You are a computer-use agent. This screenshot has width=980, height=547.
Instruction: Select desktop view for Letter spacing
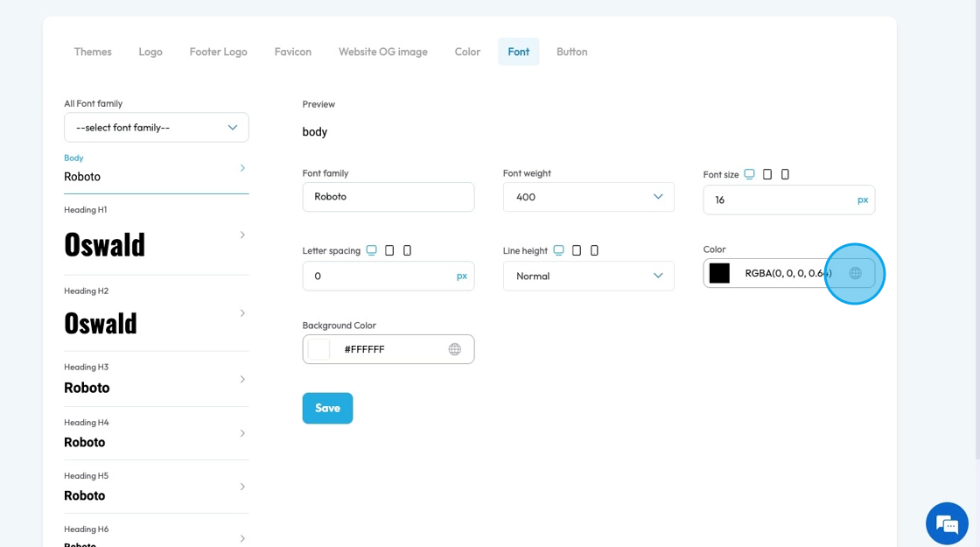[371, 250]
